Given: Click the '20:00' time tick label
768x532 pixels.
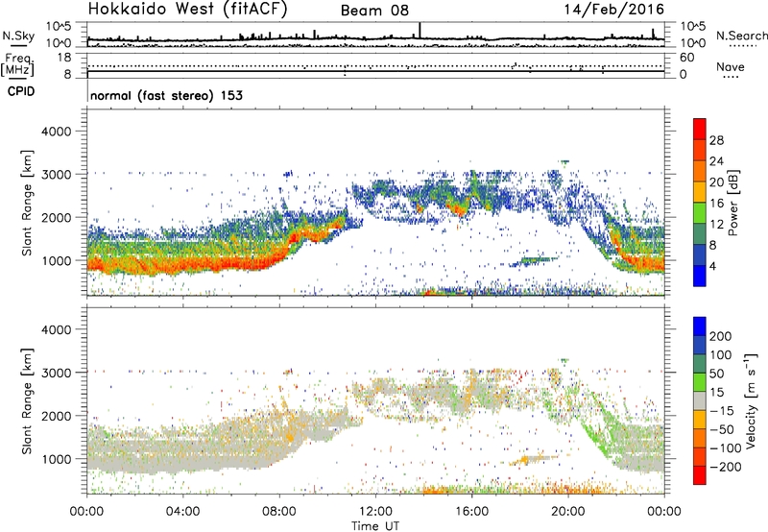Looking at the screenshot, I should click(x=567, y=512).
